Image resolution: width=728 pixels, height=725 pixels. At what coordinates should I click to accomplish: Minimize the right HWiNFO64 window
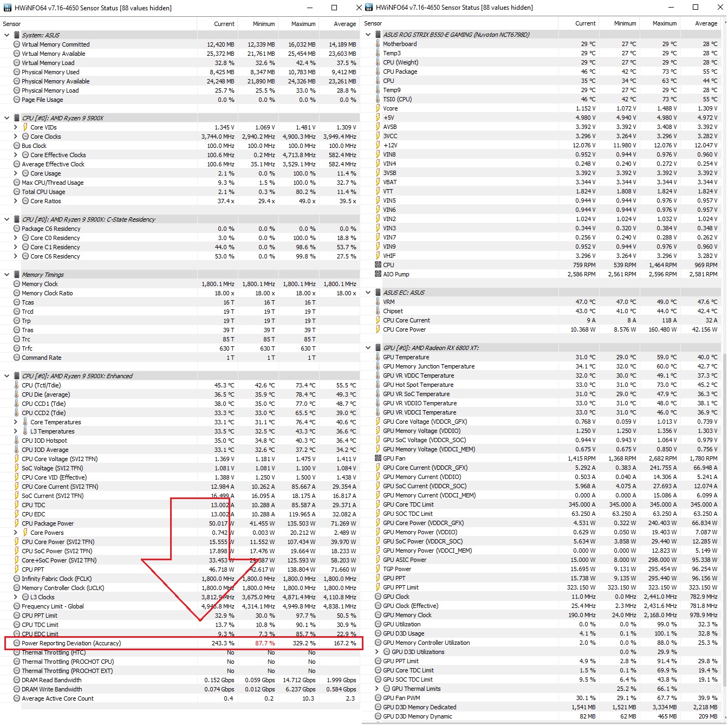(672, 8)
